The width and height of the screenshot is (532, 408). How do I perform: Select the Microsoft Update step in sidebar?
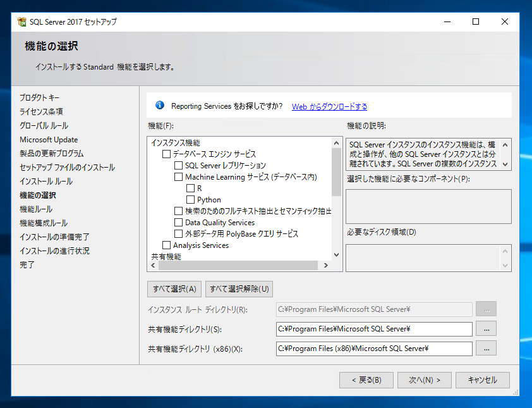[x=49, y=140]
